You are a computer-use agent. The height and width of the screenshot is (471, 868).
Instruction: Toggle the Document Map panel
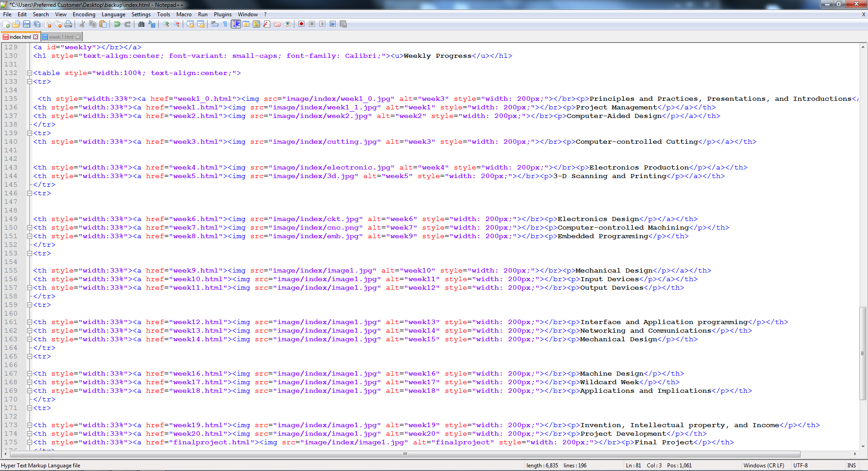256,24
